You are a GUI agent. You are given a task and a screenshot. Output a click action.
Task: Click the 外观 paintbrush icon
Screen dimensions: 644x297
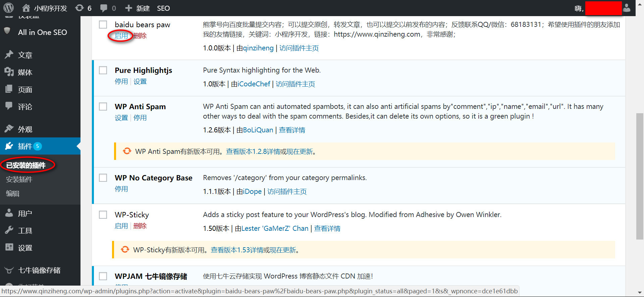point(9,129)
